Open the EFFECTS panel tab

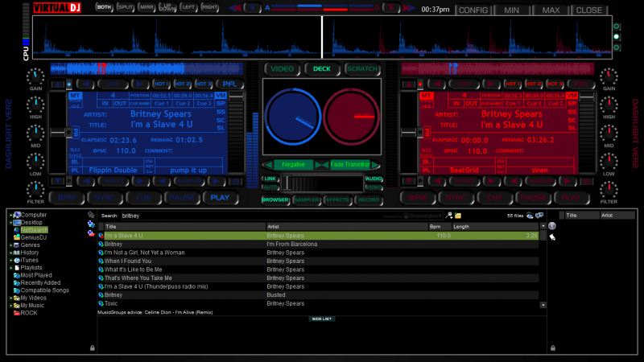337,200
